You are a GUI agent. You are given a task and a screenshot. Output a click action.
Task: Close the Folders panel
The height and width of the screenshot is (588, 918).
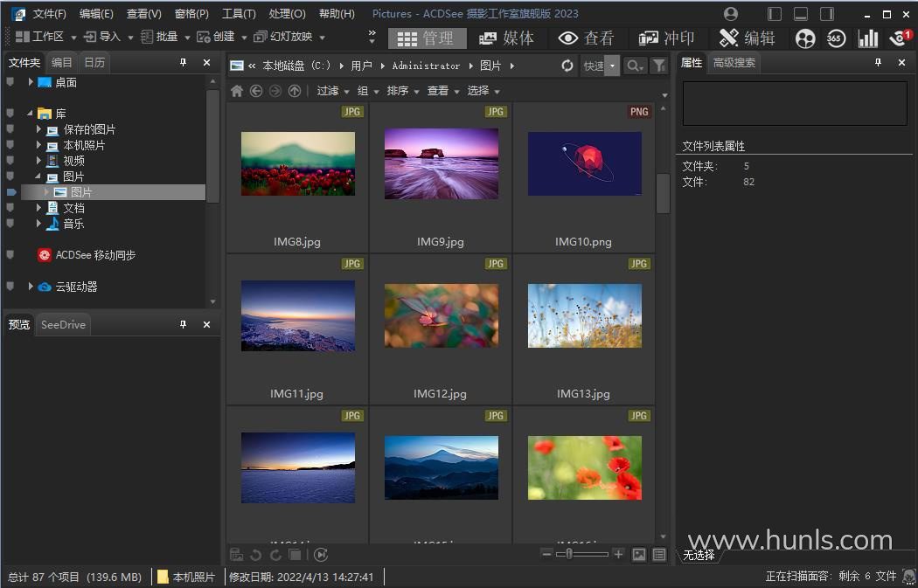pyautogui.click(x=206, y=62)
